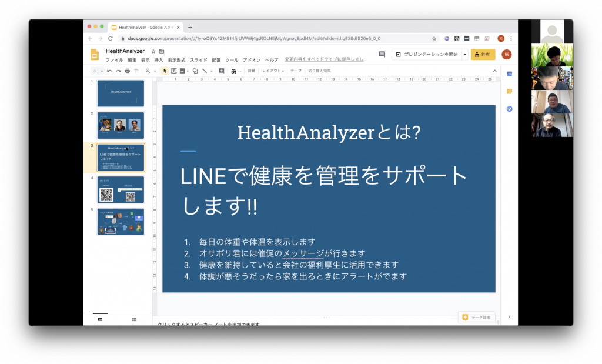
Task: Open the Chrome three-dot menu
Action: point(511,38)
